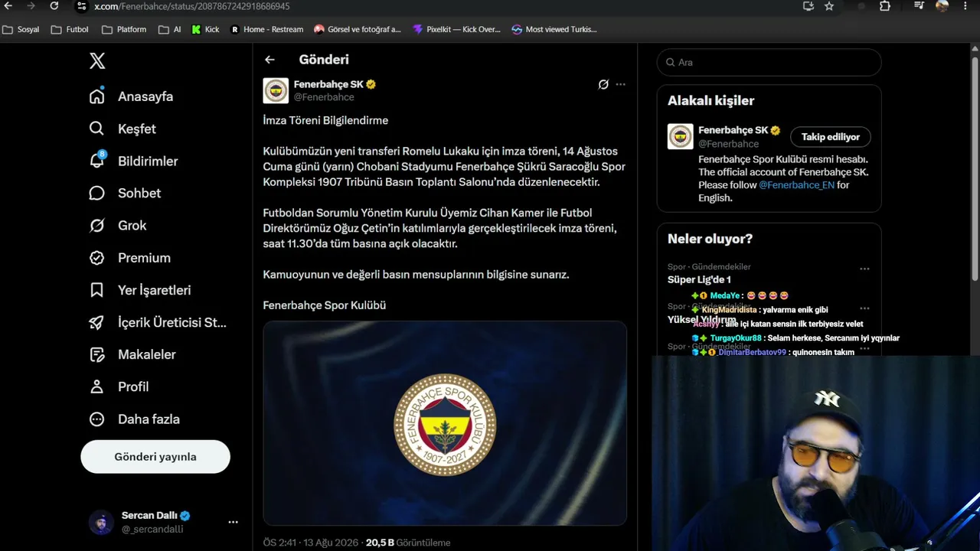The height and width of the screenshot is (551, 980).
Task: Click the Ara search field
Action: [769, 62]
